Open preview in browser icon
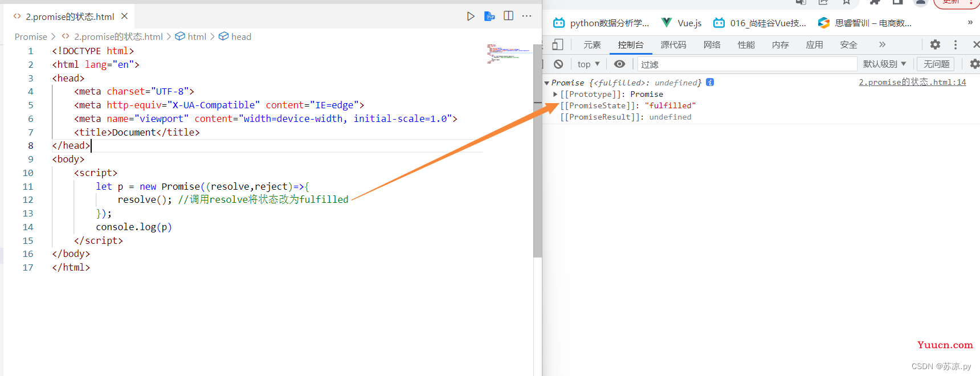Image resolution: width=980 pixels, height=376 pixels. pos(489,16)
